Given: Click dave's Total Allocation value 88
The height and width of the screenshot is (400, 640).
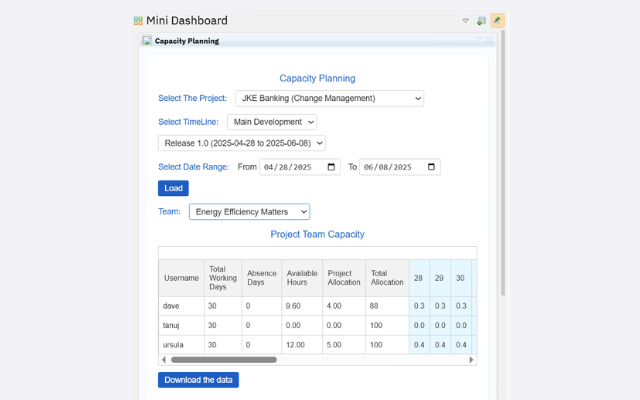Looking at the screenshot, I should [374, 306].
